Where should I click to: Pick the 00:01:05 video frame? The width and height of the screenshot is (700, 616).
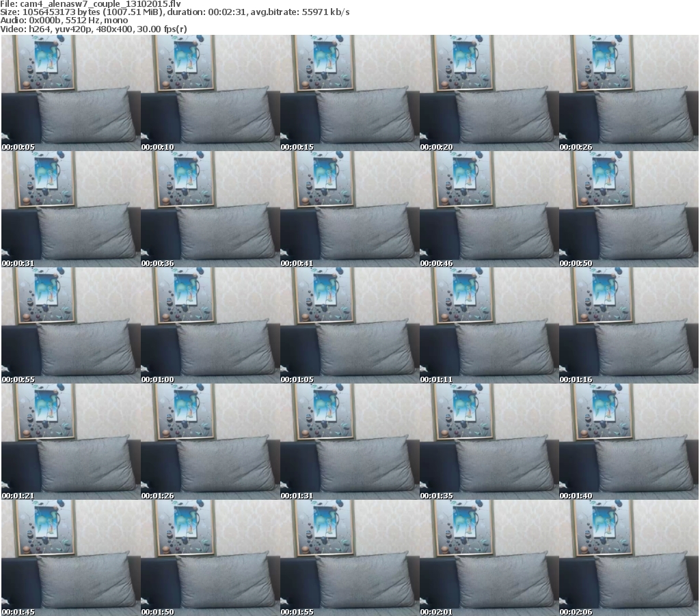(349, 325)
